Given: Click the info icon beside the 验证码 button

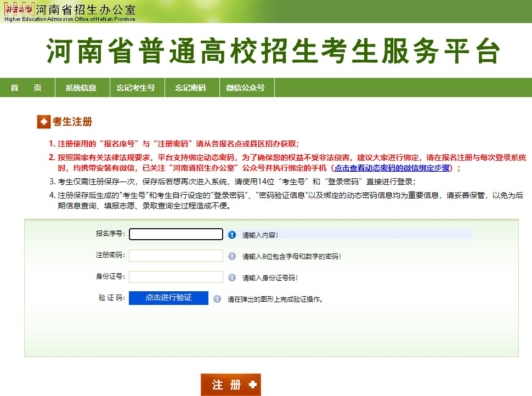Looking at the screenshot, I should (217, 299).
